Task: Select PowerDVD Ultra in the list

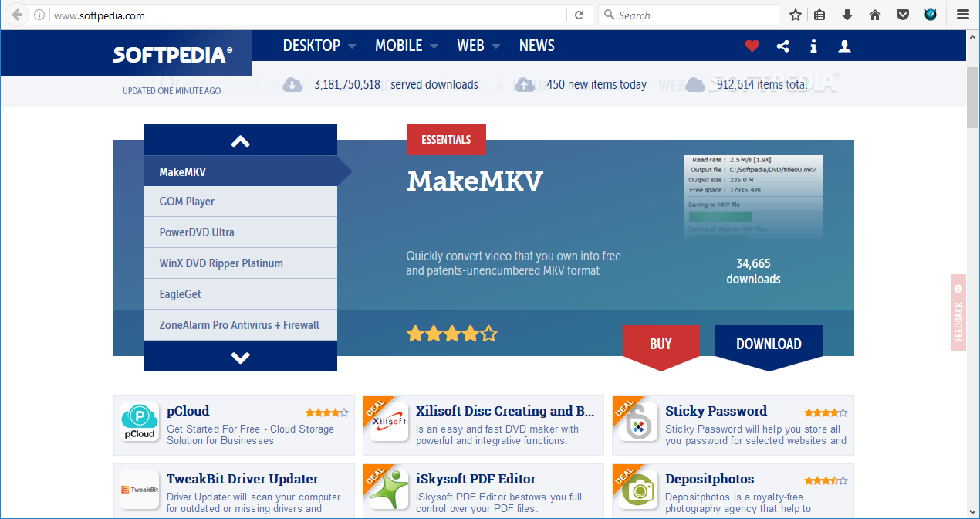Action: point(241,232)
